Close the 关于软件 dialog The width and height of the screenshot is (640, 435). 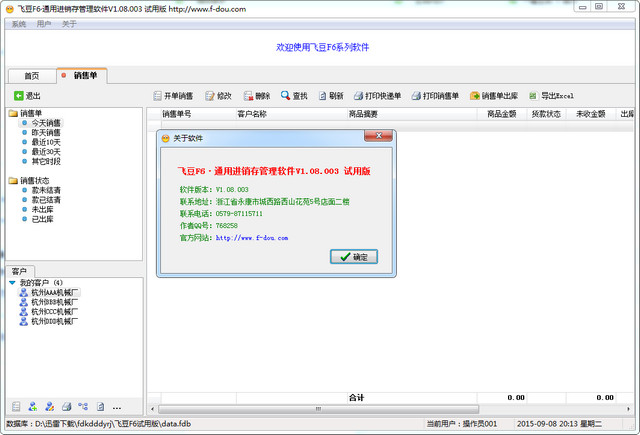378,136
